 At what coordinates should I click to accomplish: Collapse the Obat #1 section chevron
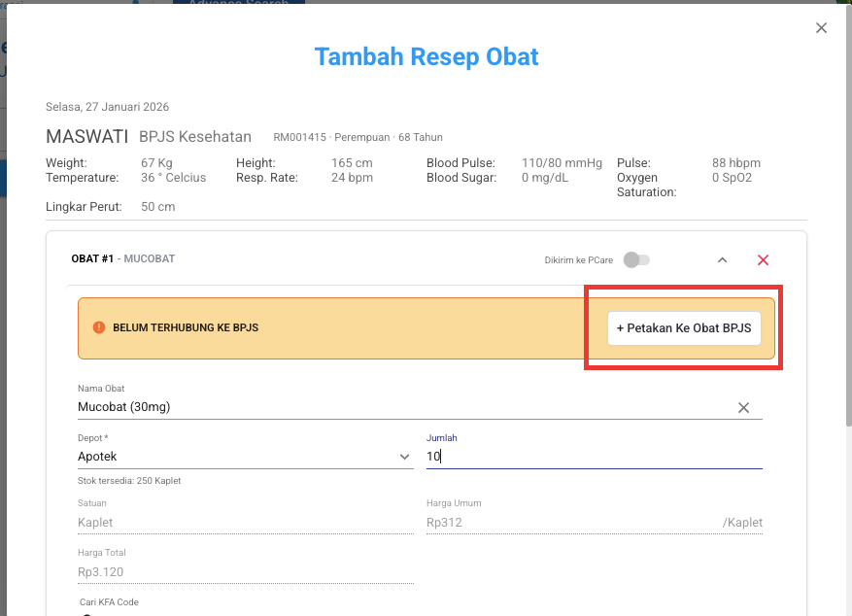point(722,259)
